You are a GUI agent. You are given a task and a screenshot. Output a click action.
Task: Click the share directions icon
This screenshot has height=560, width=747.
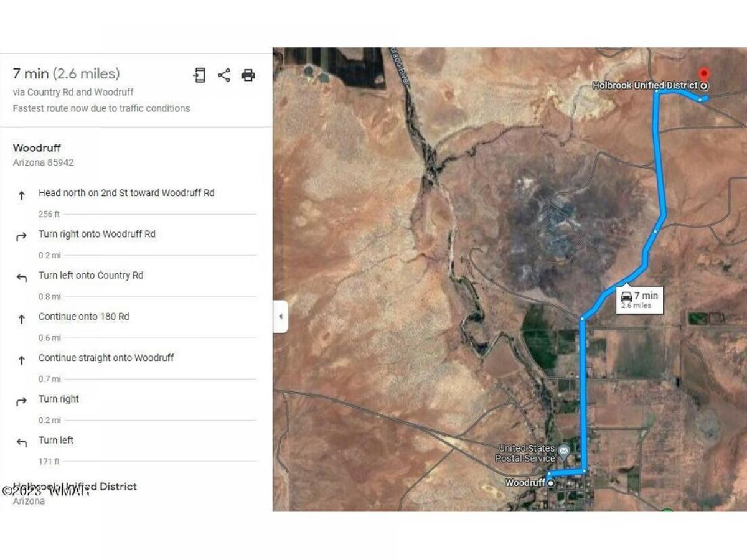224,75
